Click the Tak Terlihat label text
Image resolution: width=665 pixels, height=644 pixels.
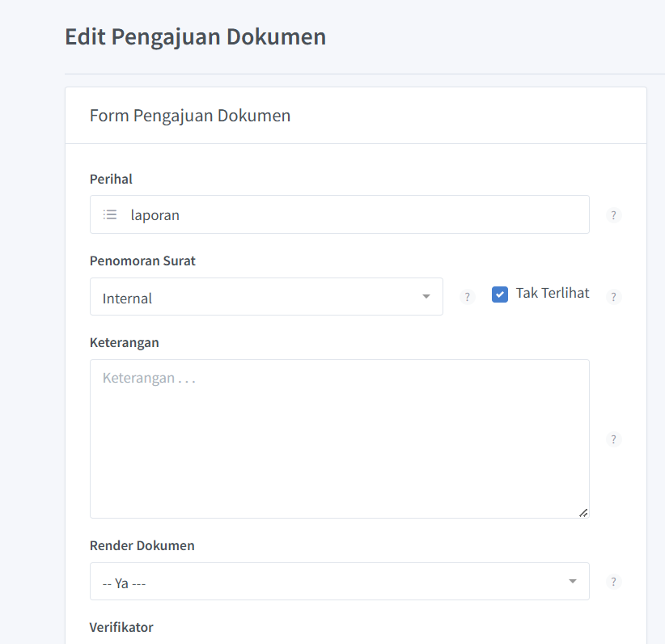[553, 294]
